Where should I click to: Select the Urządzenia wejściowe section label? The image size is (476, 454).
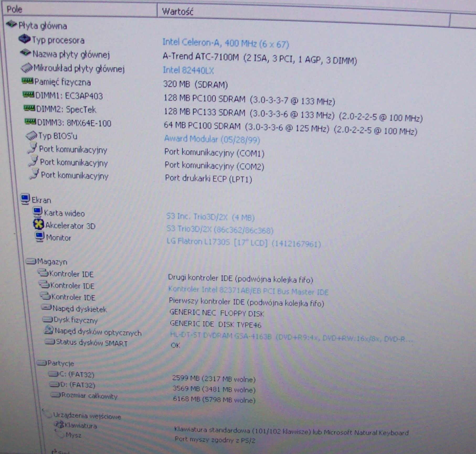(x=87, y=416)
